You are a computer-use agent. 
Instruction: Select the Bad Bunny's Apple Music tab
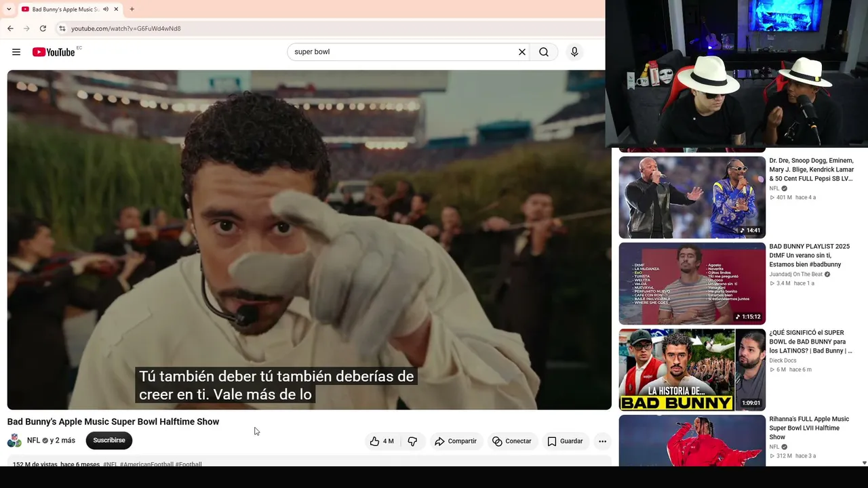65,9
